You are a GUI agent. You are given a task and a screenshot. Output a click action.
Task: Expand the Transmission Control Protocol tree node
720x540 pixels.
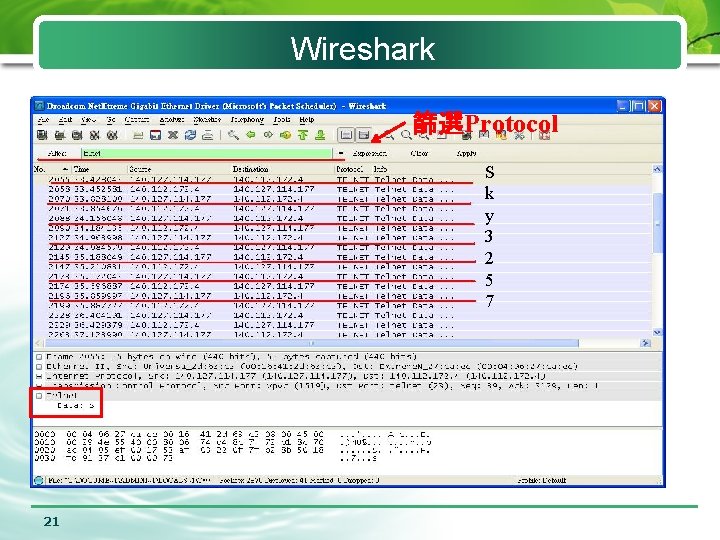[39, 386]
